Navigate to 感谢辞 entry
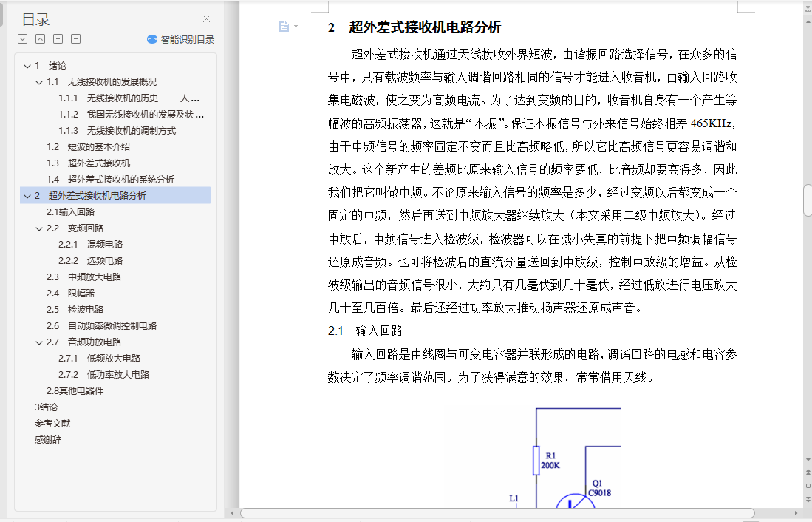 [x=47, y=440]
